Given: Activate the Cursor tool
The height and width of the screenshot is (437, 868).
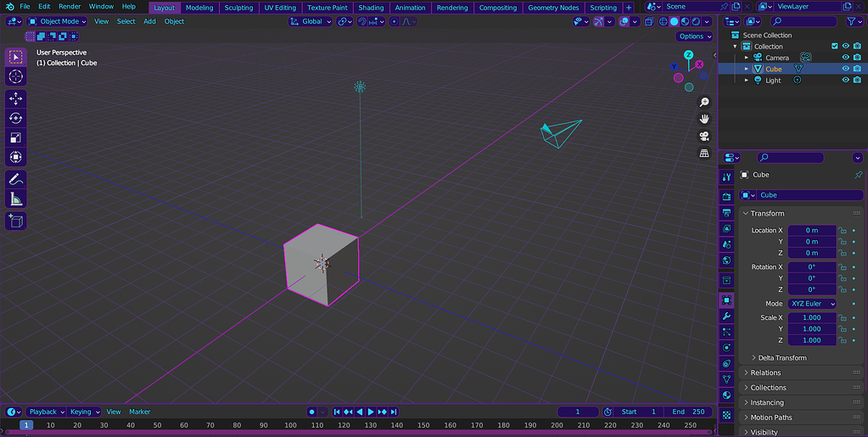Looking at the screenshot, I should click(15, 76).
